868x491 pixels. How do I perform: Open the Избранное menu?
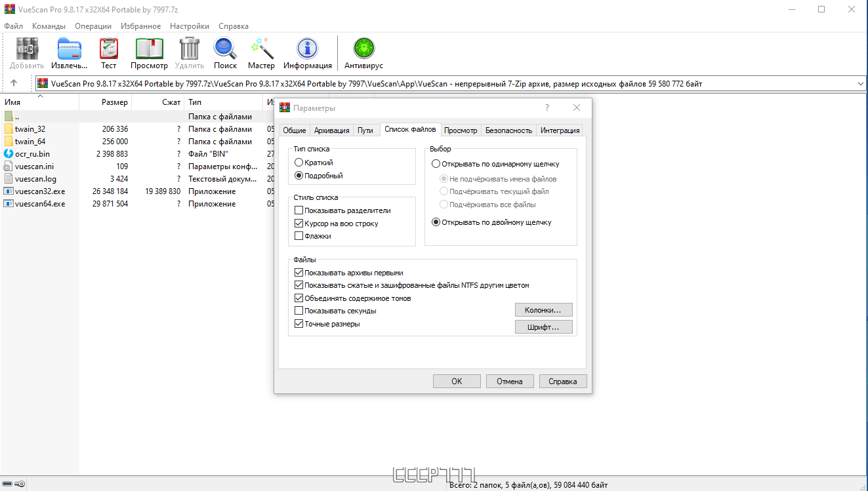[x=140, y=26]
